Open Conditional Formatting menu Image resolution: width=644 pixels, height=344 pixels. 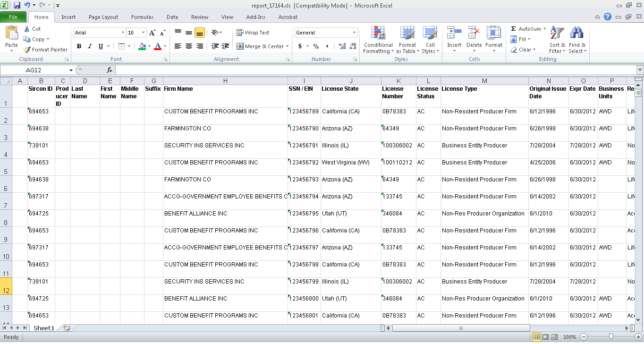pos(378,40)
